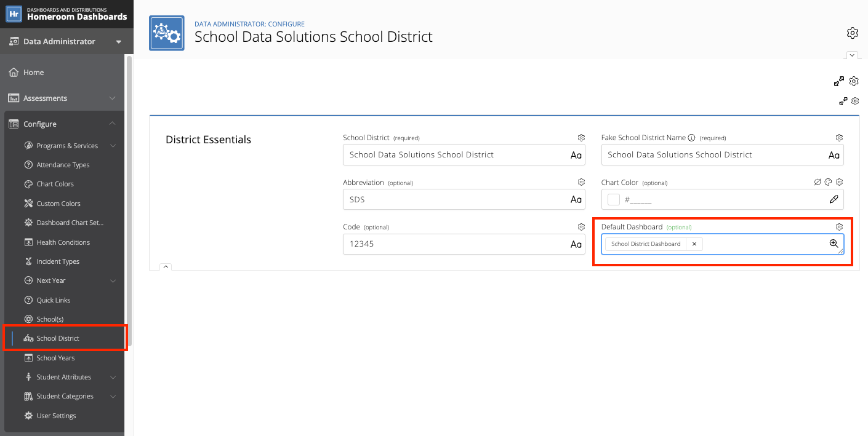Click the Abbreviation input field
Viewport: 868px width, 436px height.
point(464,199)
